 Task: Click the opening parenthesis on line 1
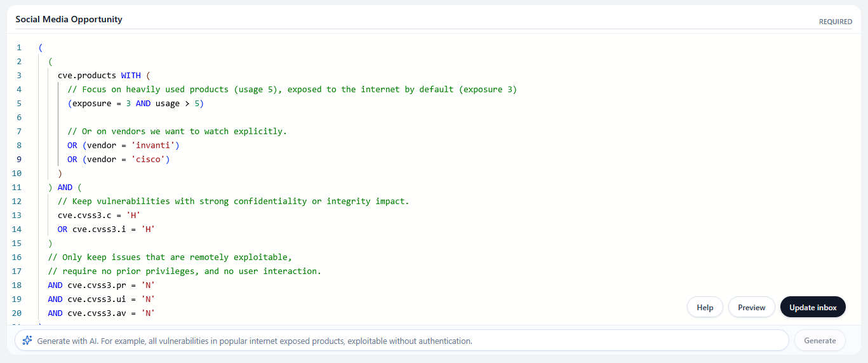(x=41, y=47)
